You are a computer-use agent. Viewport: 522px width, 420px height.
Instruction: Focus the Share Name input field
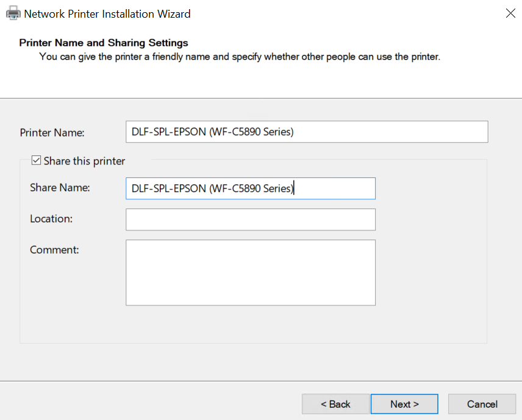tap(250, 188)
